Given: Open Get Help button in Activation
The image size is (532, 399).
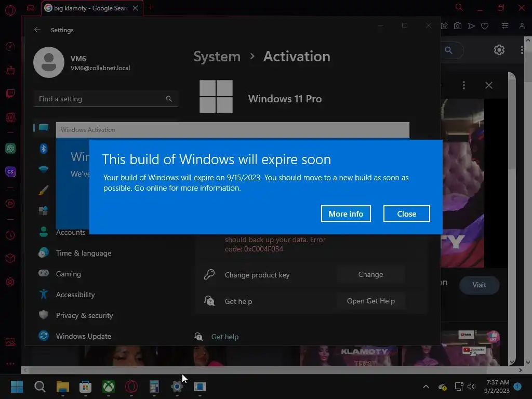Looking at the screenshot, I should [x=370, y=301].
